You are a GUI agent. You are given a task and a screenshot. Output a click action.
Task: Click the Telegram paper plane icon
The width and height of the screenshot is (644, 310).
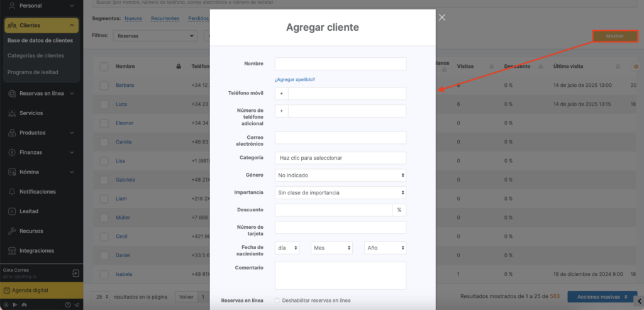[x=77, y=305]
